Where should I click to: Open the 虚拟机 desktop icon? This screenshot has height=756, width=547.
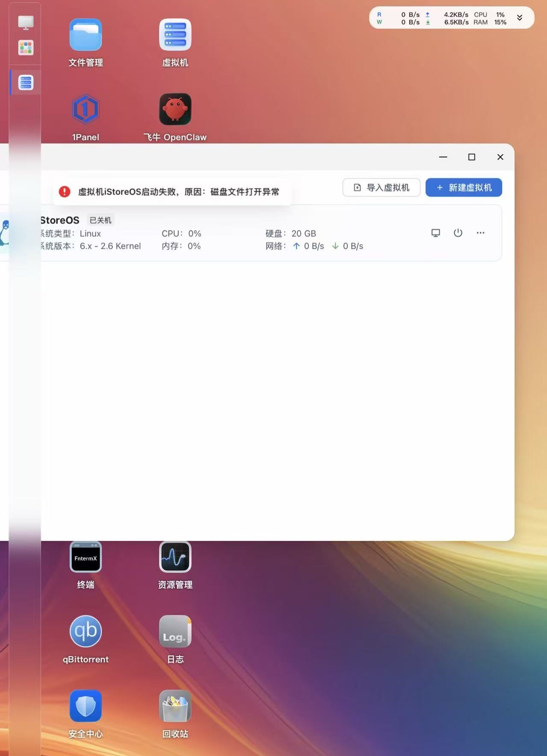pos(175,35)
